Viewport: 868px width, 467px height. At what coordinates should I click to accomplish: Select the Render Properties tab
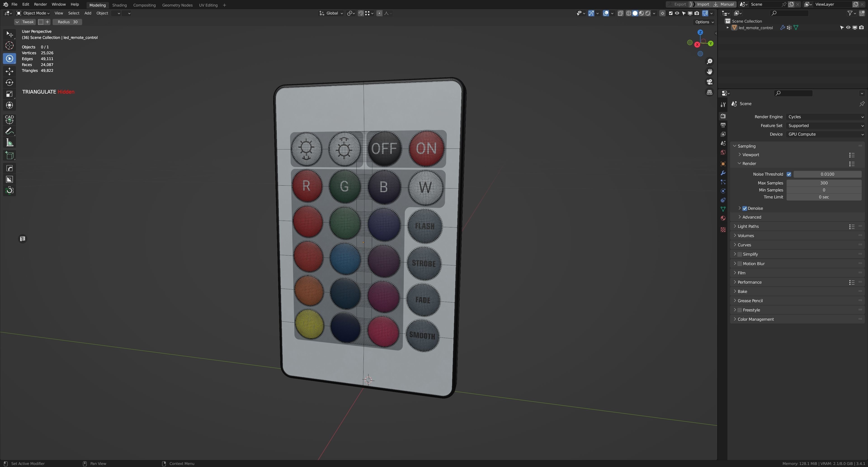coord(723,116)
